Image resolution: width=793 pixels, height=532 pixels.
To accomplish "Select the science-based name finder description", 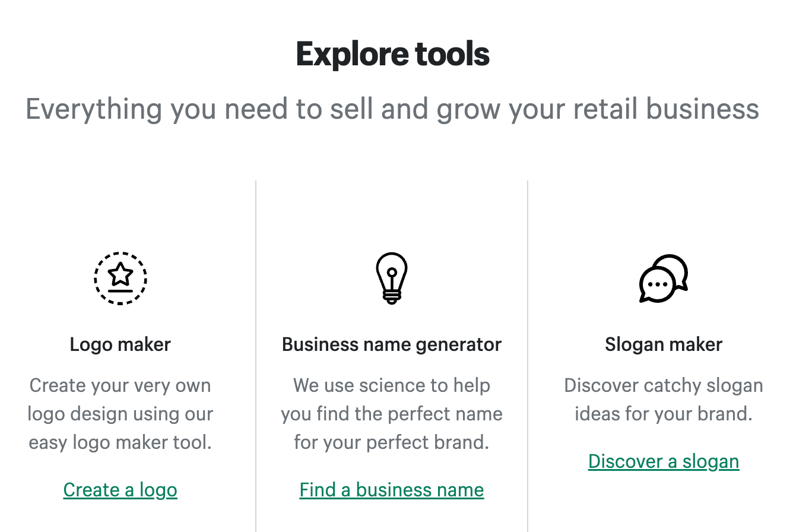I will pyautogui.click(x=391, y=413).
